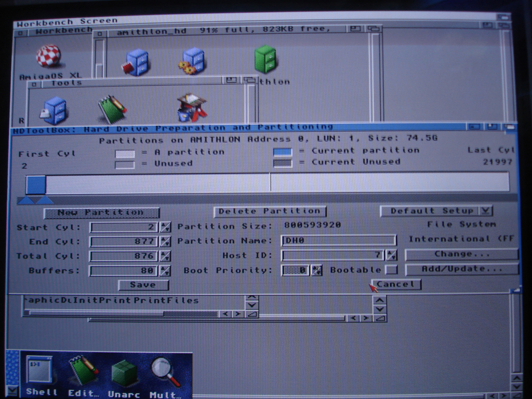532x399 pixels.
Task: Click the End Cyl stepper arrows
Action: [165, 242]
